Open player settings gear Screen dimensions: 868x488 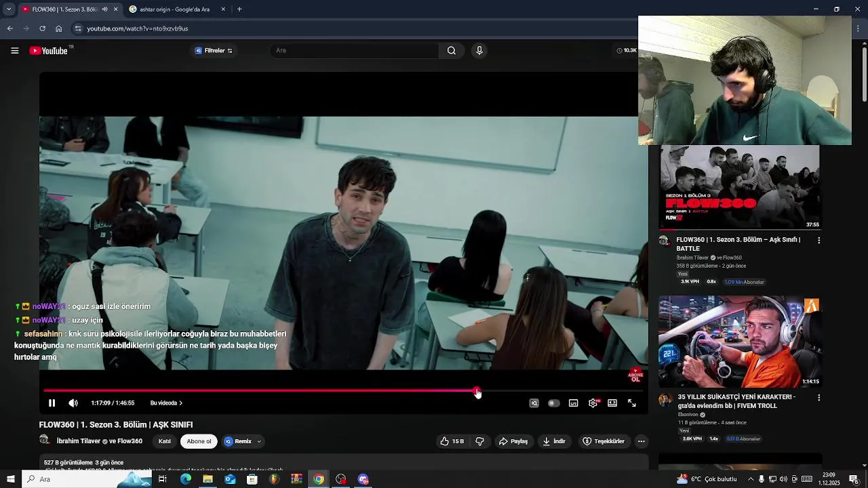[x=593, y=403]
